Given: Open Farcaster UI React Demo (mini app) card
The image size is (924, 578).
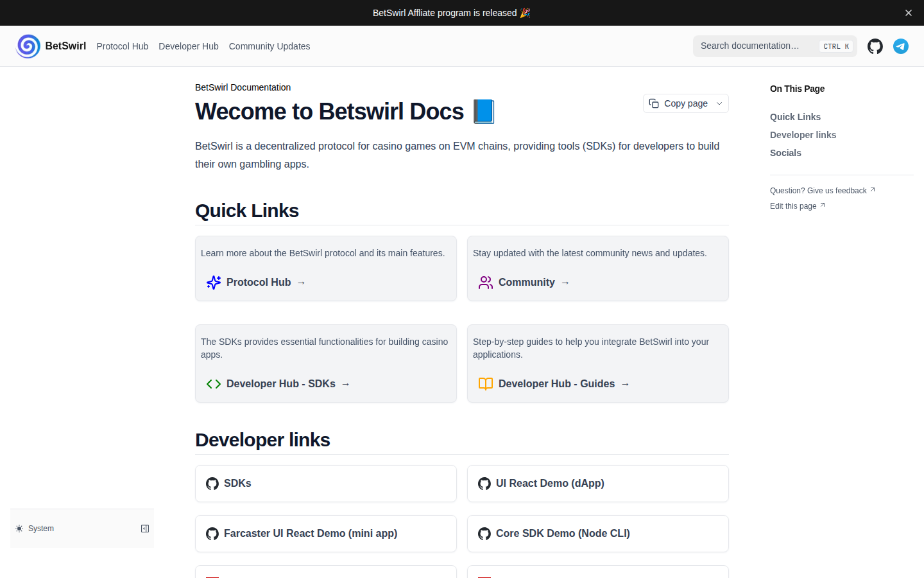Looking at the screenshot, I should (326, 534).
